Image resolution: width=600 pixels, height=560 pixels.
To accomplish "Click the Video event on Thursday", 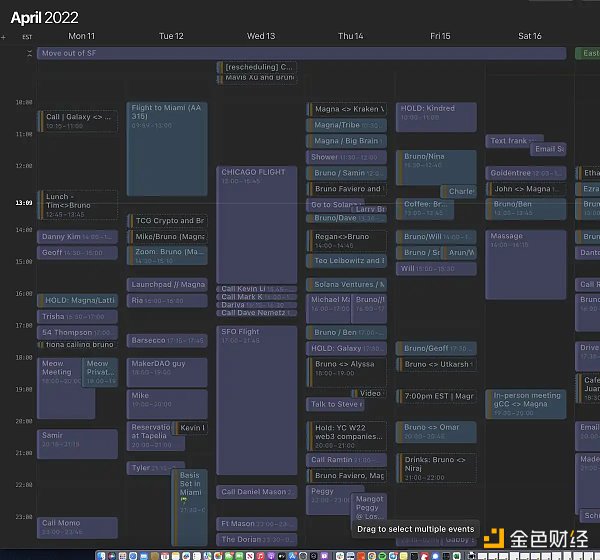I will coord(369,393).
